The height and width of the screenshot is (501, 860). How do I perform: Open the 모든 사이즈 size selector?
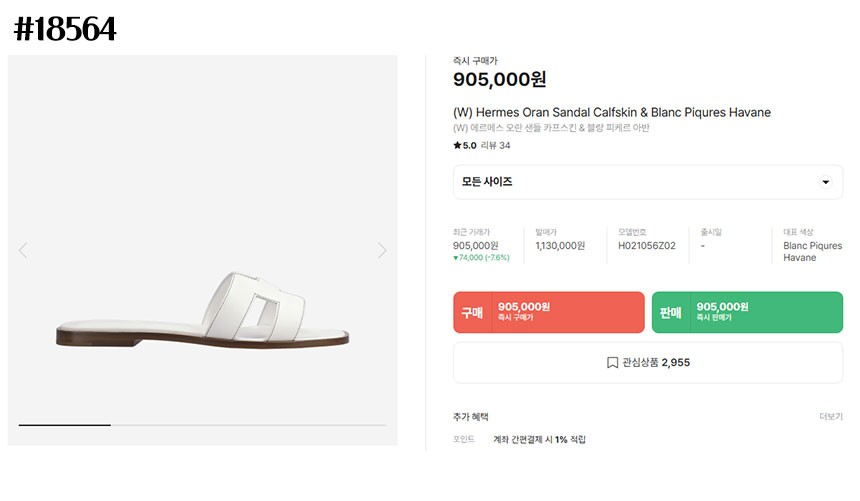(647, 182)
